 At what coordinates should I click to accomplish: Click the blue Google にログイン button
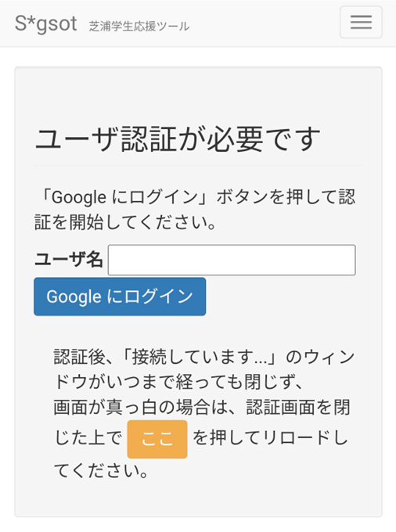pyautogui.click(x=120, y=297)
